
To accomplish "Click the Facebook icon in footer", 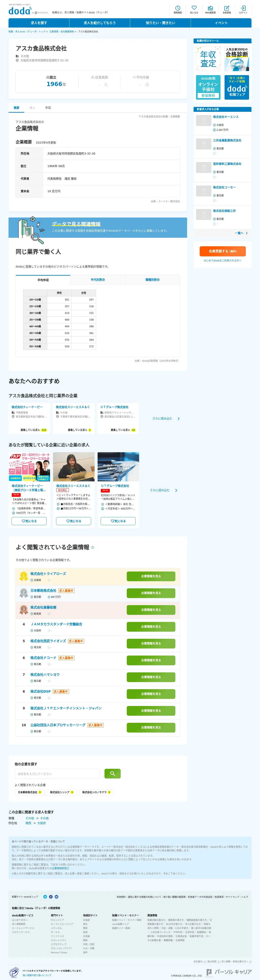I will pyautogui.click(x=51, y=897).
